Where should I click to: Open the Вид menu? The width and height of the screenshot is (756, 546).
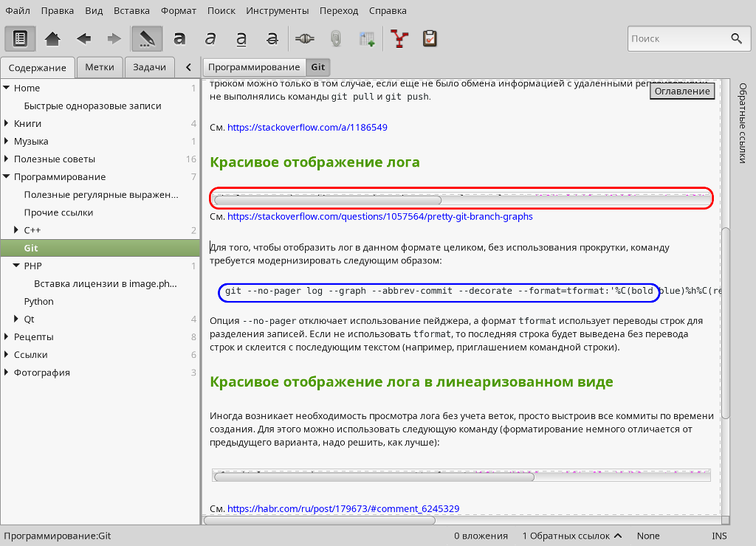click(94, 10)
